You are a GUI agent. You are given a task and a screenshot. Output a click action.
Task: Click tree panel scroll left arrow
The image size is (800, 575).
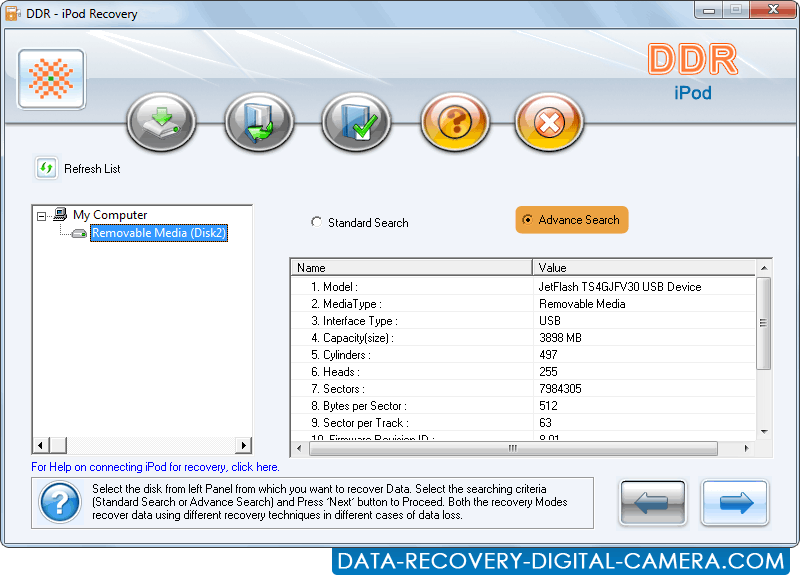pos(41,445)
